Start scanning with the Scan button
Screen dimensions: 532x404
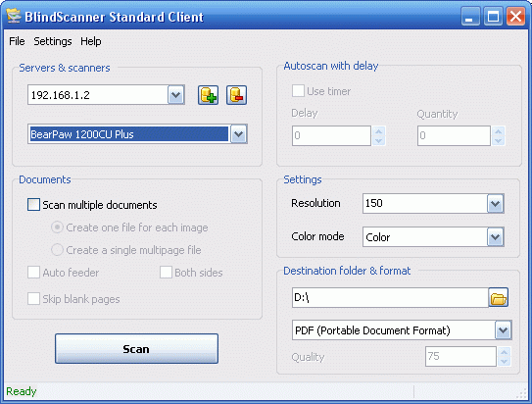[136, 349]
